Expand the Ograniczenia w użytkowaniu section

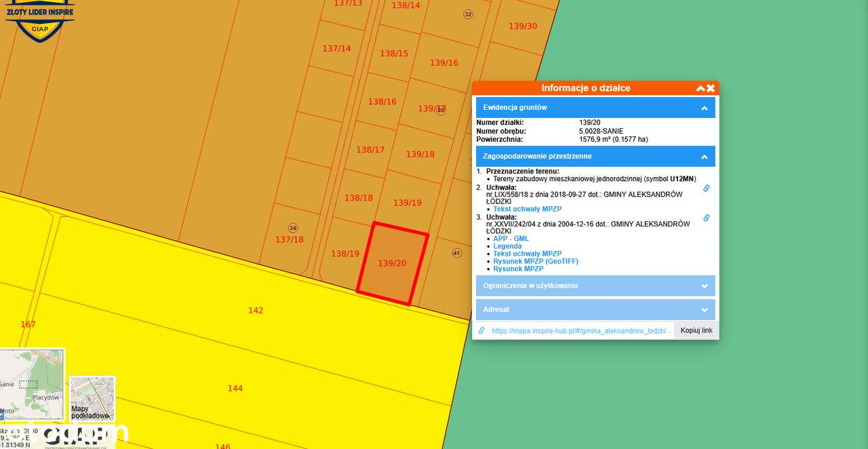pos(595,286)
